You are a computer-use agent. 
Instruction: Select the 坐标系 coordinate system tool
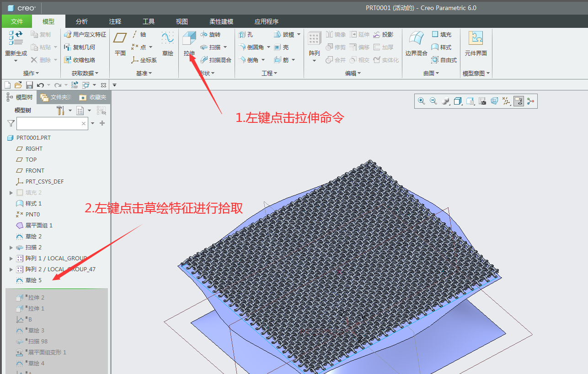click(144, 60)
